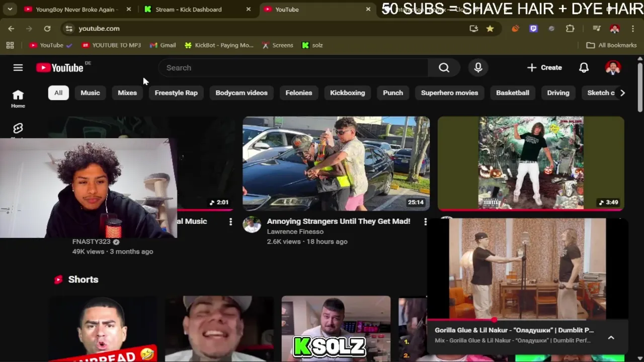
Task: Open the YouTube bookmark in bookmarks bar
Action: coord(50,45)
